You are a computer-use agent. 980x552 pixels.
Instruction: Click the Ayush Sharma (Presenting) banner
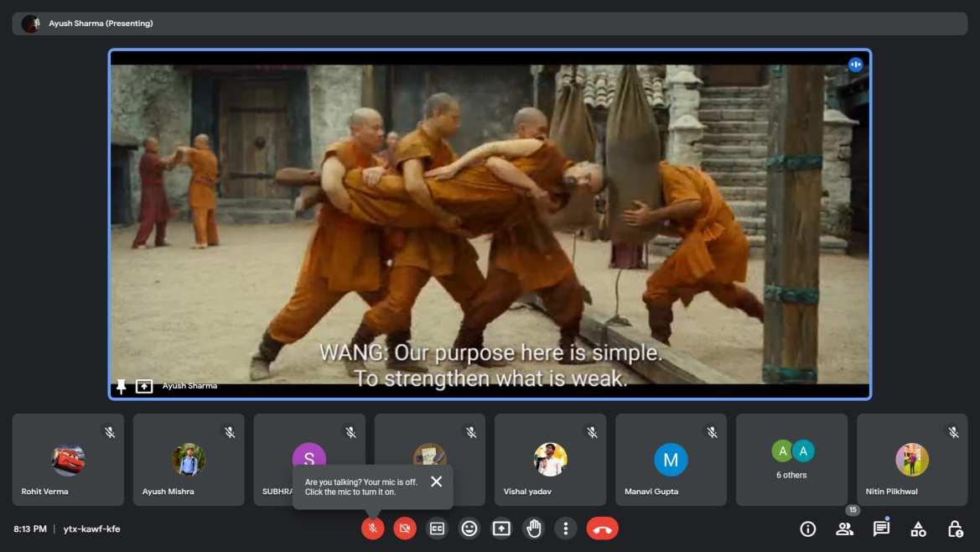[x=490, y=23]
